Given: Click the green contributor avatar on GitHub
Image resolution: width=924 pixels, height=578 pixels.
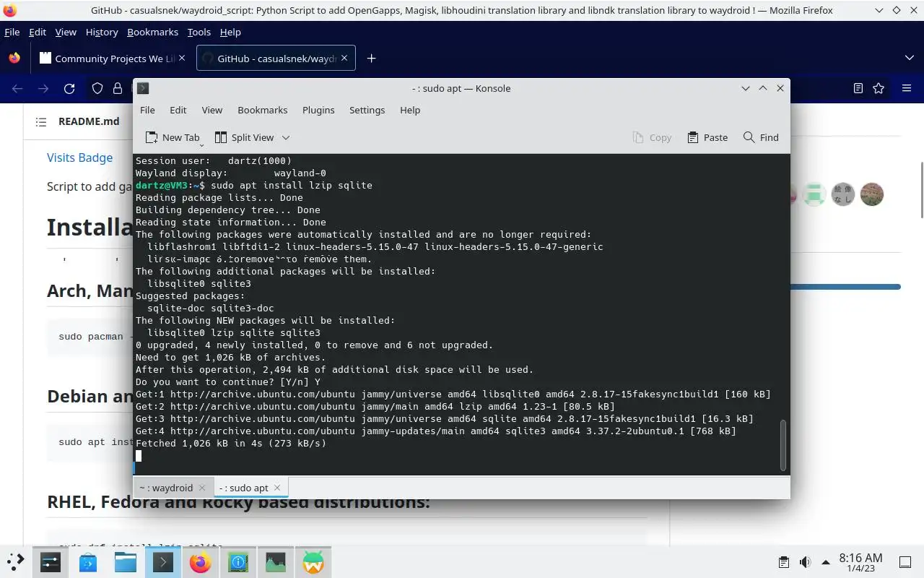Looking at the screenshot, I should [x=814, y=194].
